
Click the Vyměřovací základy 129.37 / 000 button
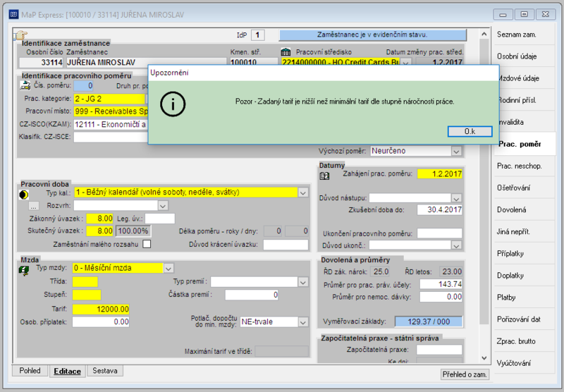429,321
